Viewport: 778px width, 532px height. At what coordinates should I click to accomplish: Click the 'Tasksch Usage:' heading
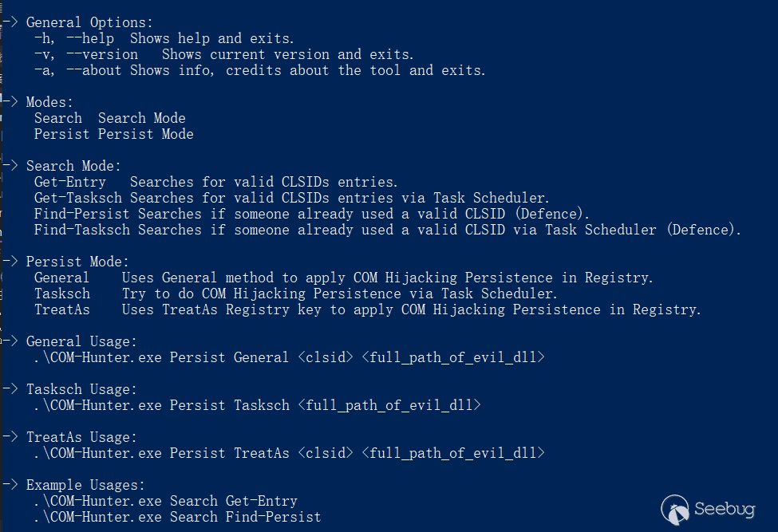81,389
